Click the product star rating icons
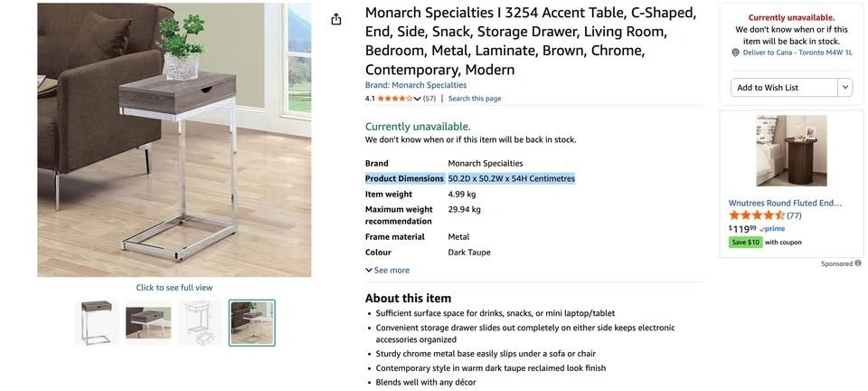 [x=394, y=99]
